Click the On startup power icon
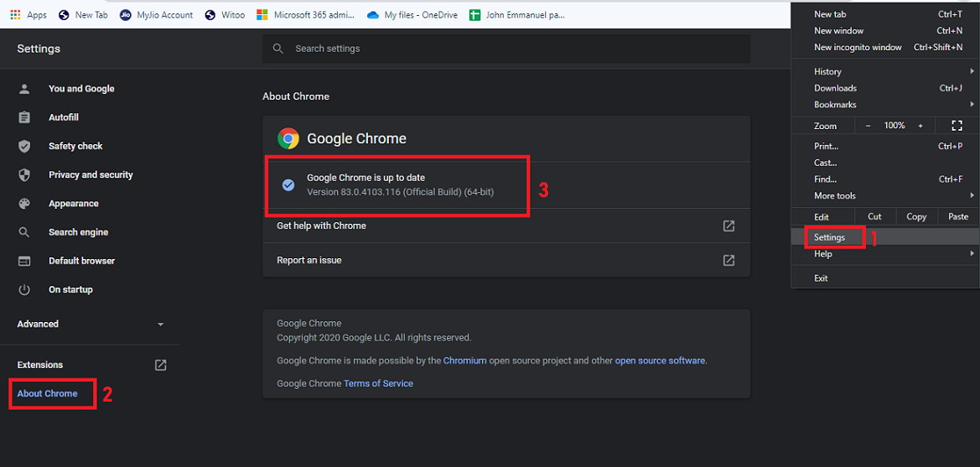Screen dimensions: 980x467 click(24, 290)
